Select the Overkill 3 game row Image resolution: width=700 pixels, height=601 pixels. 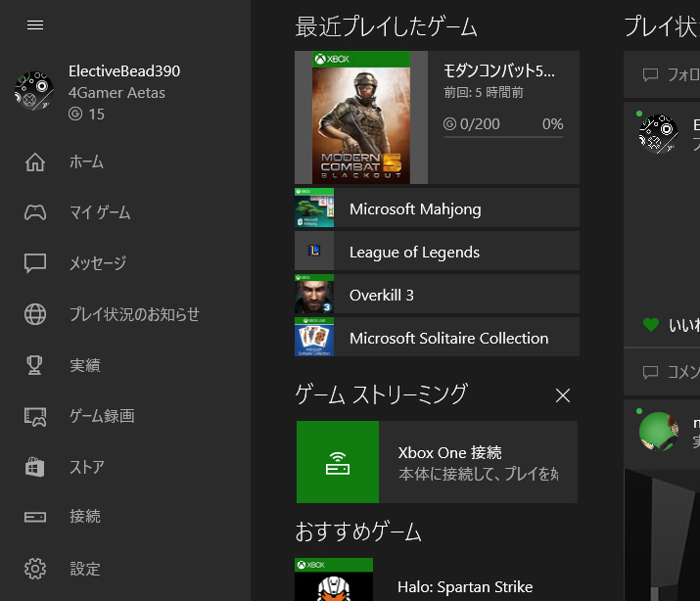(x=437, y=294)
